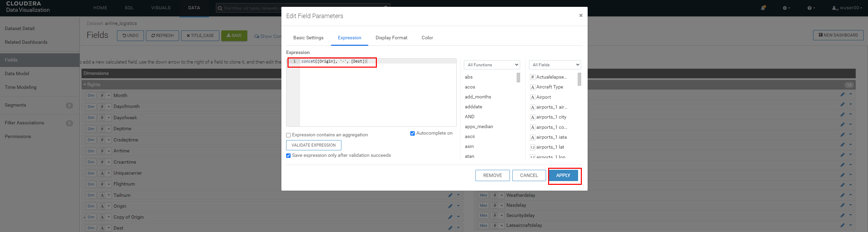The height and width of the screenshot is (232, 868).
Task: Edit the Weatherdelay measure pencil icon
Action: (x=842, y=195)
